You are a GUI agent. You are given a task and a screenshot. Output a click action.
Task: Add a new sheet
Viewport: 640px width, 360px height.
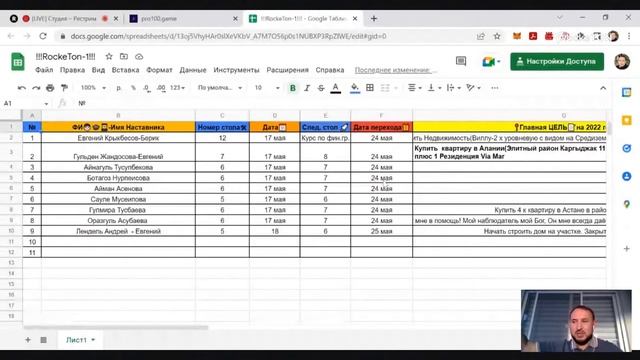pyautogui.click(x=28, y=340)
